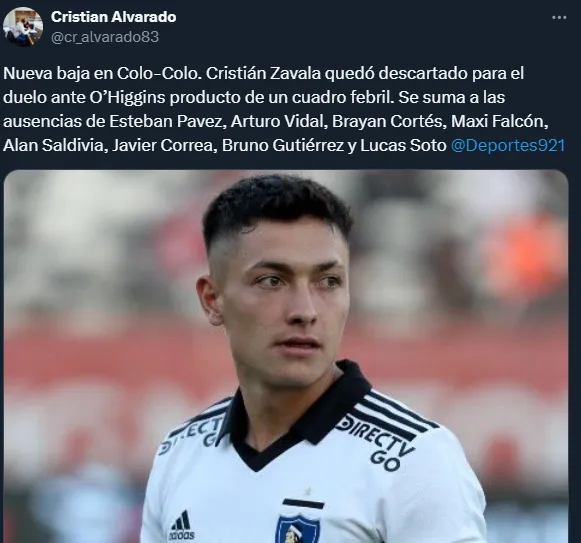Open the @cr_alvarado83 handle

click(x=105, y=37)
